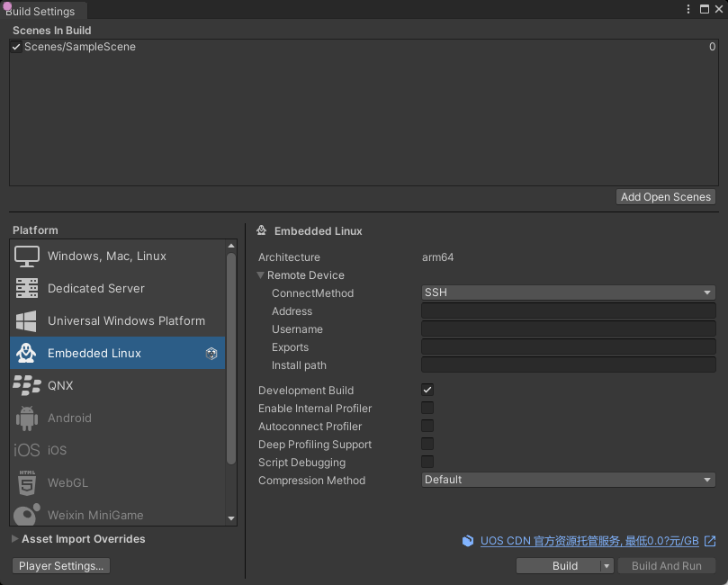The height and width of the screenshot is (585, 728).
Task: Click the Build And Run button
Action: (x=666, y=565)
